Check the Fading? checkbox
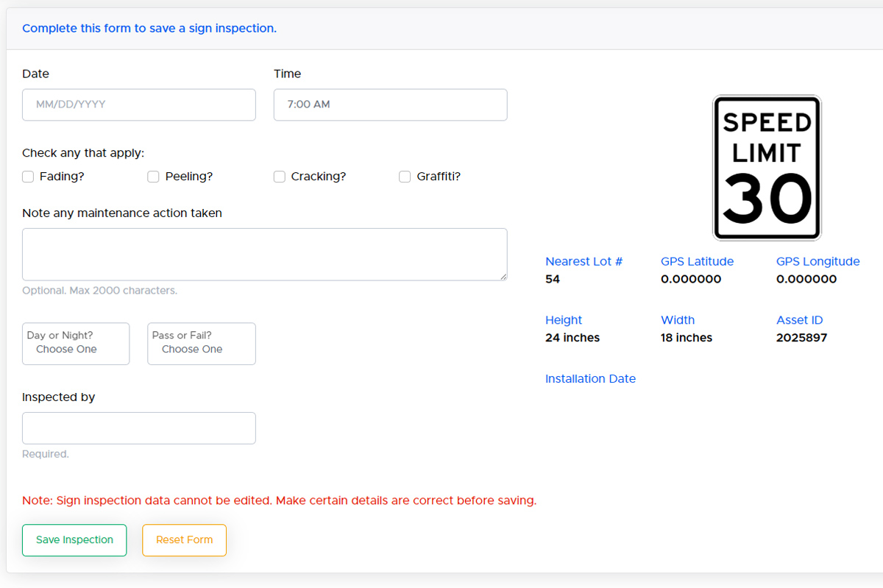 click(x=28, y=177)
